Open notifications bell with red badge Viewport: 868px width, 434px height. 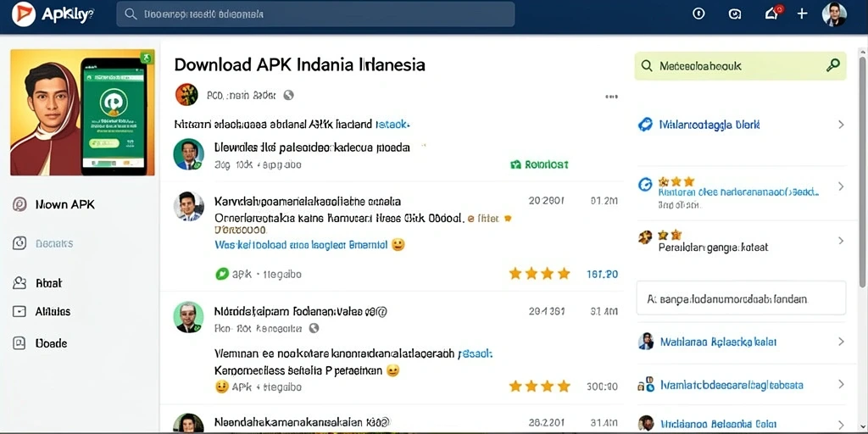point(773,14)
